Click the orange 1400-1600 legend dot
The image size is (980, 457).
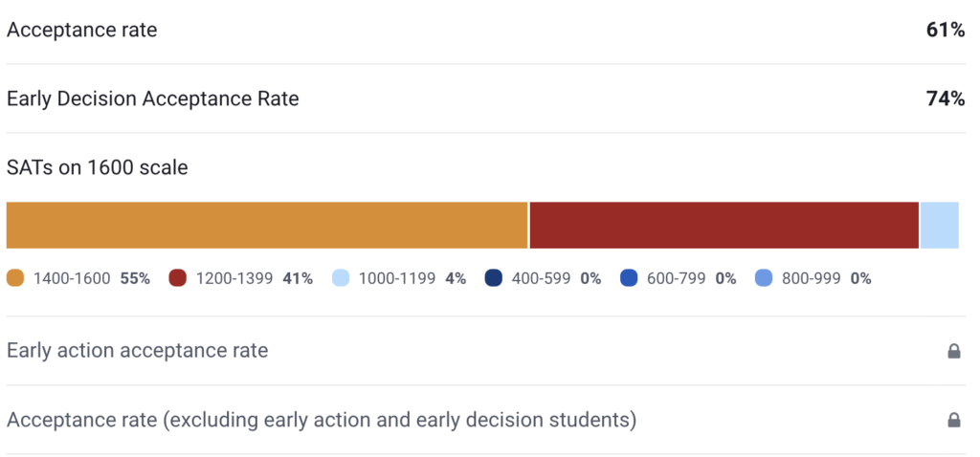(15, 279)
